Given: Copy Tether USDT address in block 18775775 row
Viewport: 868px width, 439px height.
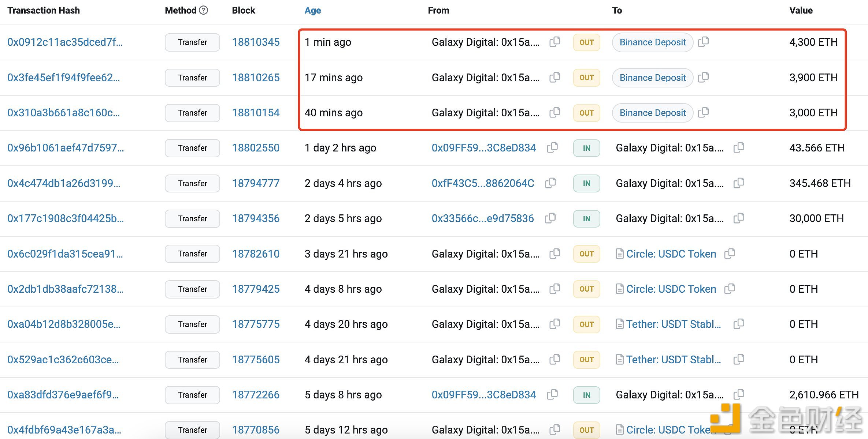Looking at the screenshot, I should coord(739,324).
